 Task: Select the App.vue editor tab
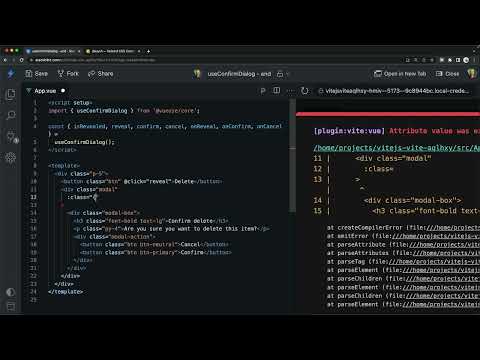pos(45,91)
